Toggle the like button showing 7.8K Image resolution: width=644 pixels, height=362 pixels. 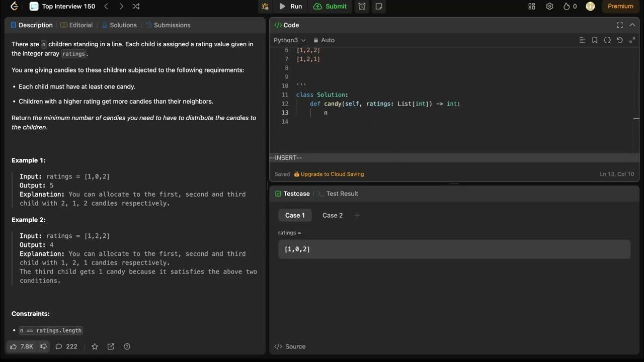(x=22, y=346)
